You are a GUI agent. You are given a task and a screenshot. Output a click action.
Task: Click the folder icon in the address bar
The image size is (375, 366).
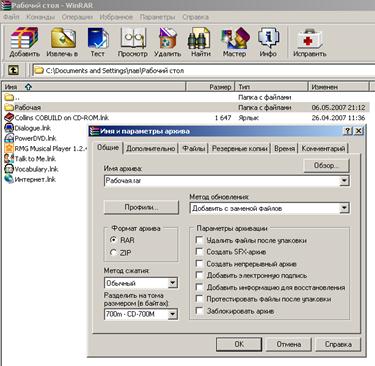(x=39, y=70)
